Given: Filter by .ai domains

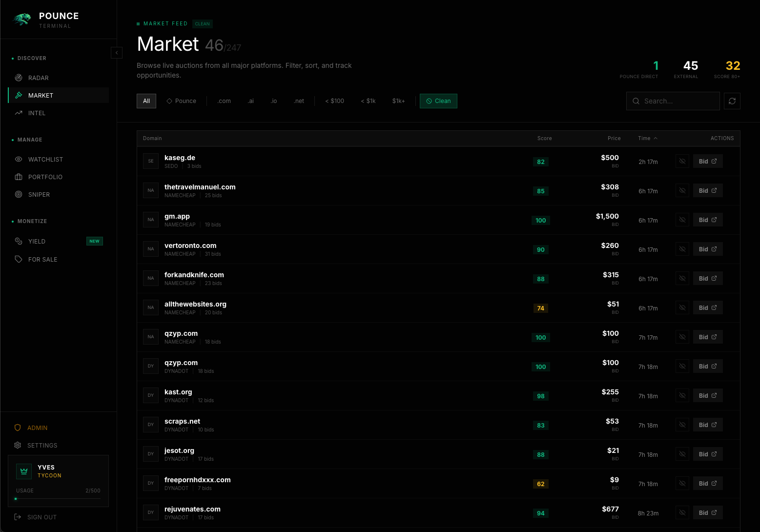Looking at the screenshot, I should click(x=250, y=101).
